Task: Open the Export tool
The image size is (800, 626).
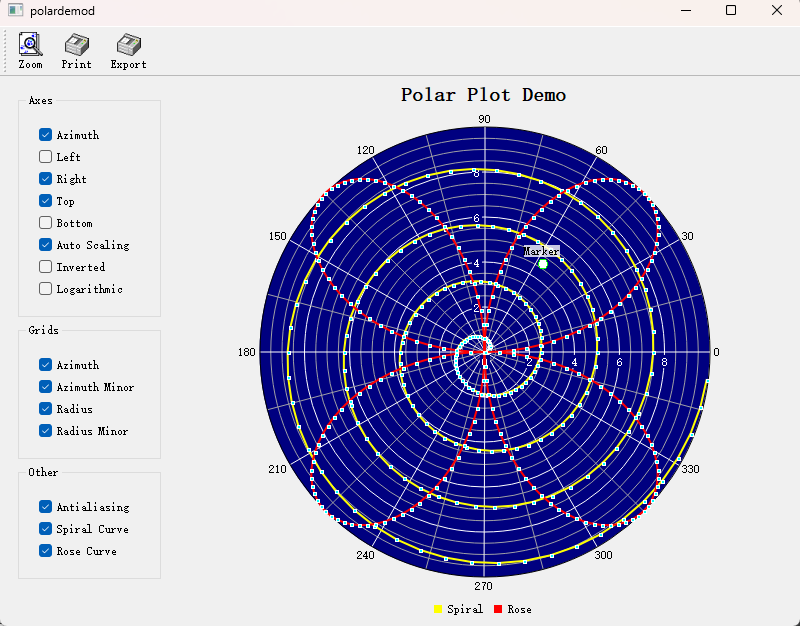Action: pos(127,47)
